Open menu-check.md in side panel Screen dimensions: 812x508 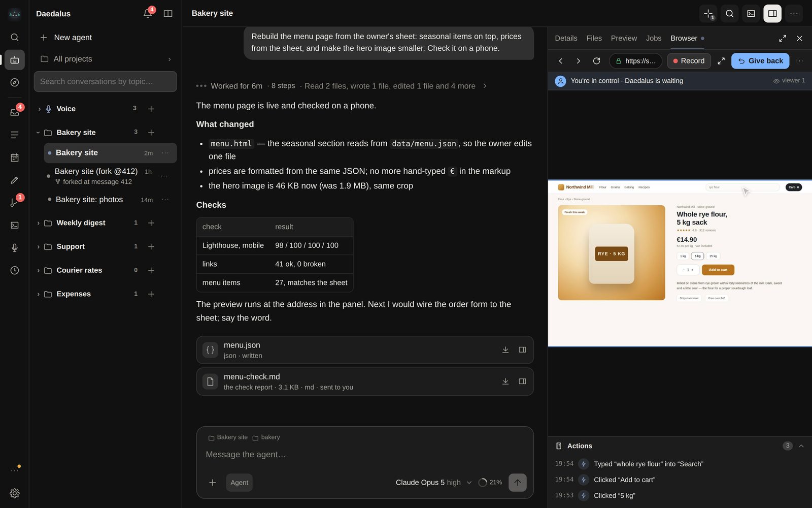pyautogui.click(x=522, y=382)
